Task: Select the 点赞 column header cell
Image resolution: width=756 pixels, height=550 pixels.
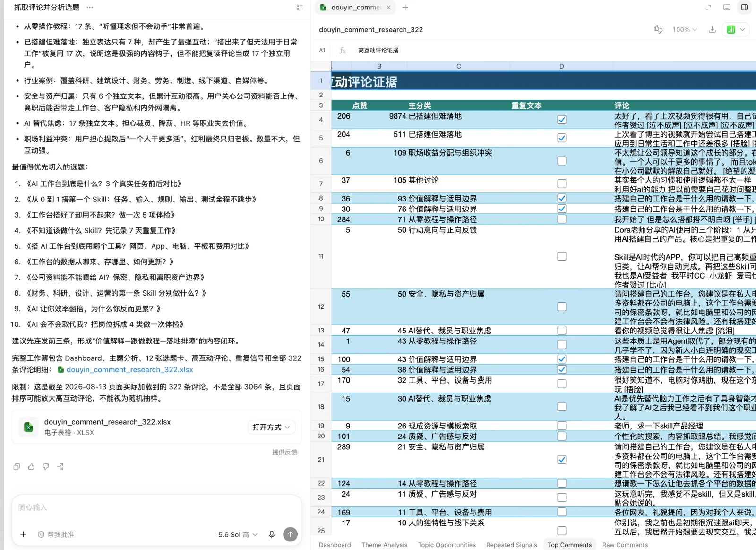Action: (x=360, y=105)
